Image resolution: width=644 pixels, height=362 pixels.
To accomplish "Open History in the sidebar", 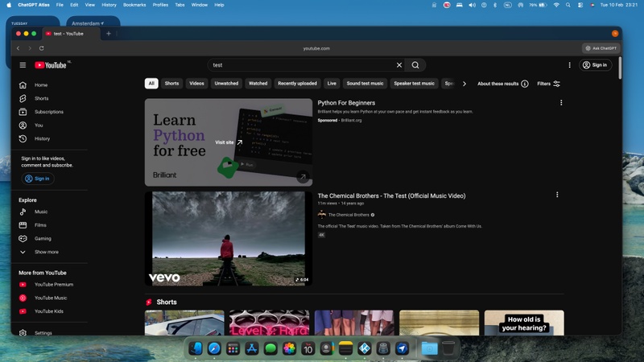I will (x=42, y=138).
